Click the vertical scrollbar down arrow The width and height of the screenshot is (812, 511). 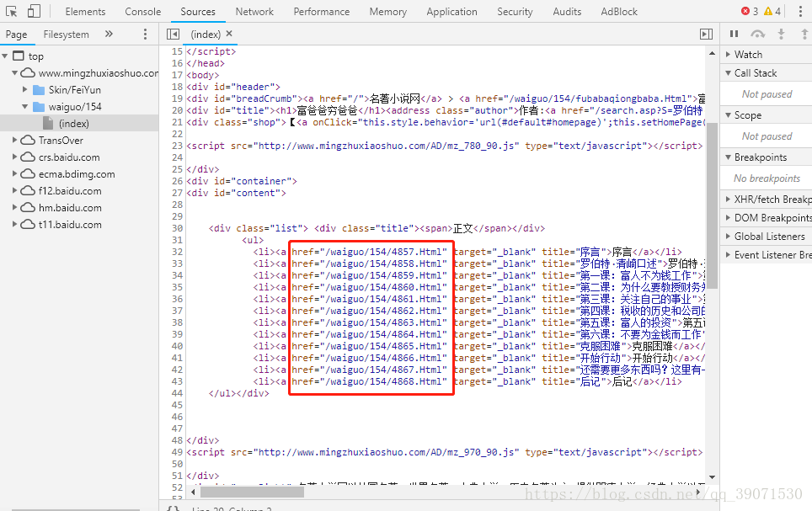coord(712,477)
